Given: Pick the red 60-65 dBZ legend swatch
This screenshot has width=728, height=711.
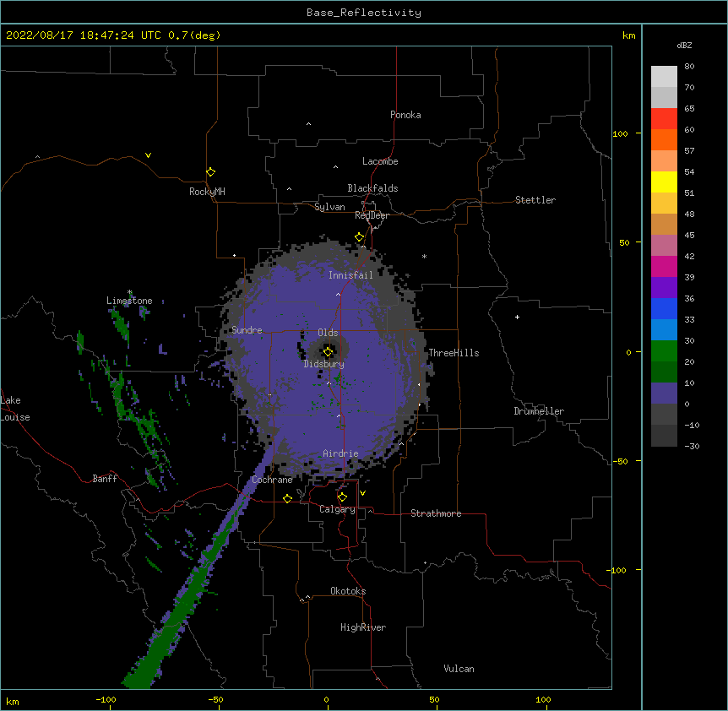Looking at the screenshot, I should point(664,119).
